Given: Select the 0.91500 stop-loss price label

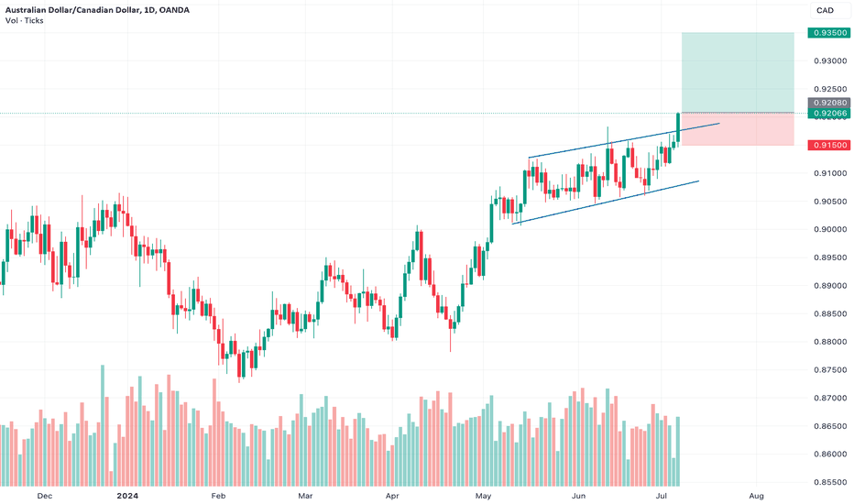Looking at the screenshot, I should [x=830, y=145].
